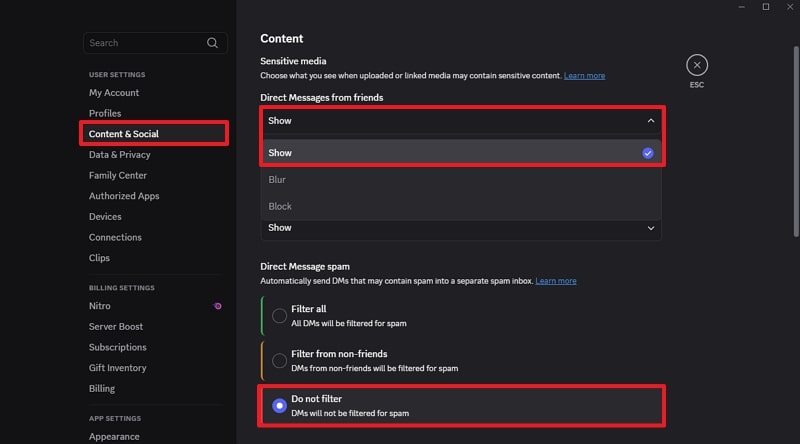Select the Do not filter radio button
The width and height of the screenshot is (800, 444).
pyautogui.click(x=279, y=406)
